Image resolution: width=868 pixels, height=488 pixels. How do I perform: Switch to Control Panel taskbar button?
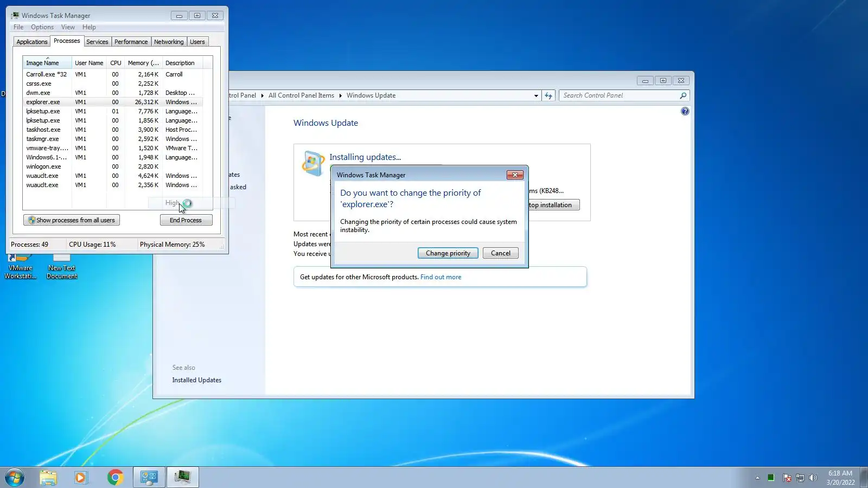point(149,477)
